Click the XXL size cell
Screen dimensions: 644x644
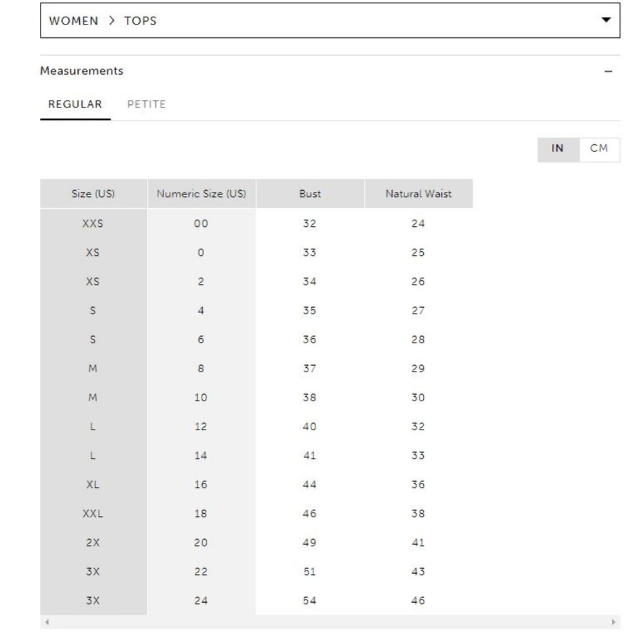(93, 514)
